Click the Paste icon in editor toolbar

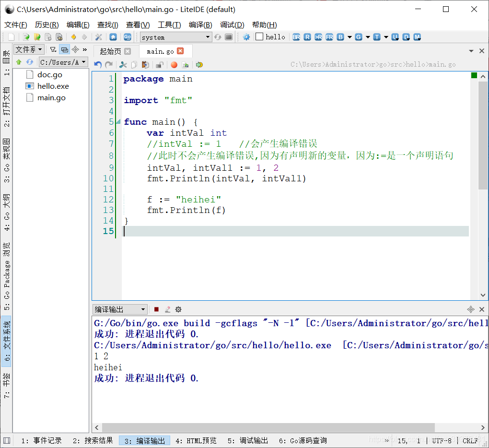145,65
